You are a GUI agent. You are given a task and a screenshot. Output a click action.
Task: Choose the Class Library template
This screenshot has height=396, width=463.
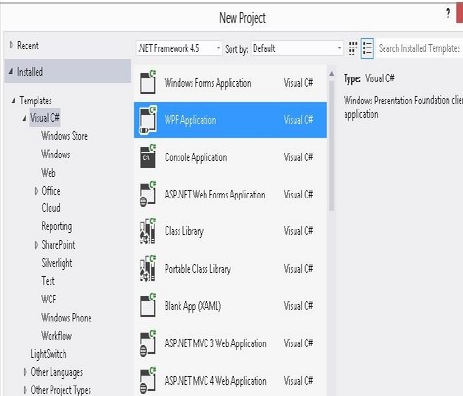(x=184, y=231)
